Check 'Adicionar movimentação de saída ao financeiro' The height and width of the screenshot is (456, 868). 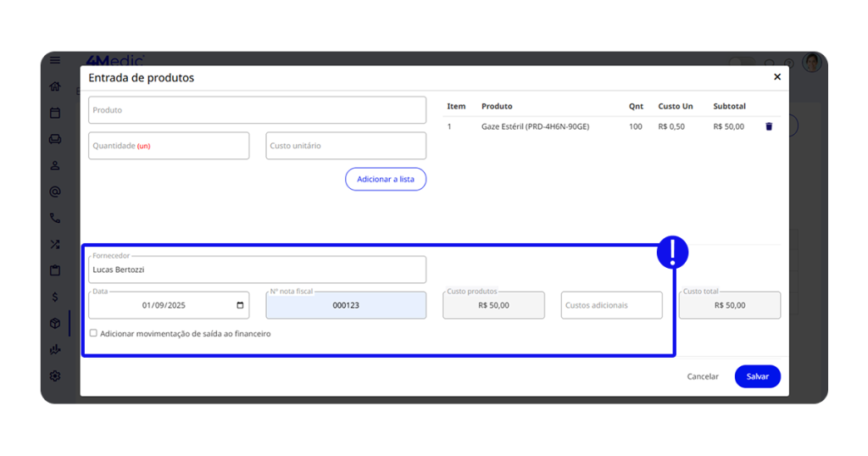click(x=93, y=334)
